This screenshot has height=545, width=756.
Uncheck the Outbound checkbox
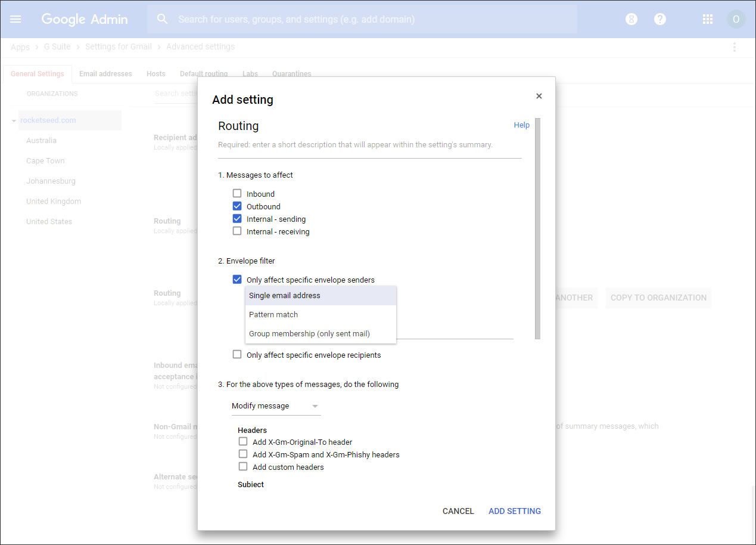click(x=237, y=206)
